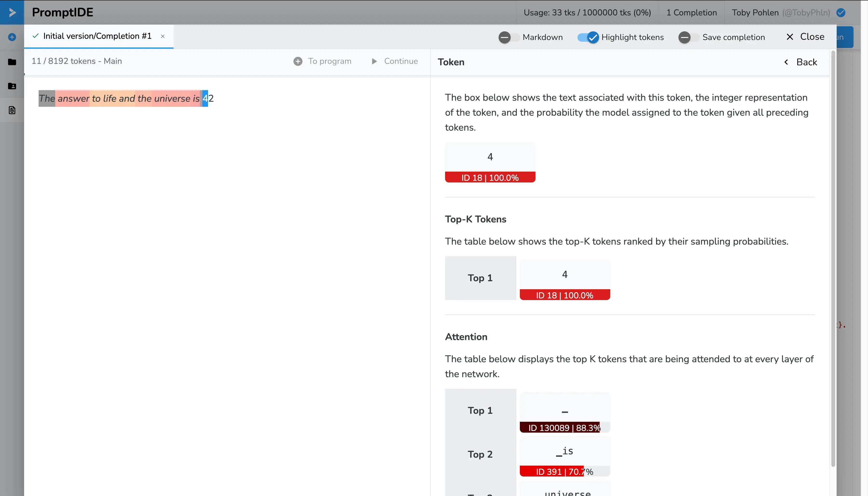Click the PromptIDE logo icon
The width and height of the screenshot is (868, 496).
pos(12,12)
